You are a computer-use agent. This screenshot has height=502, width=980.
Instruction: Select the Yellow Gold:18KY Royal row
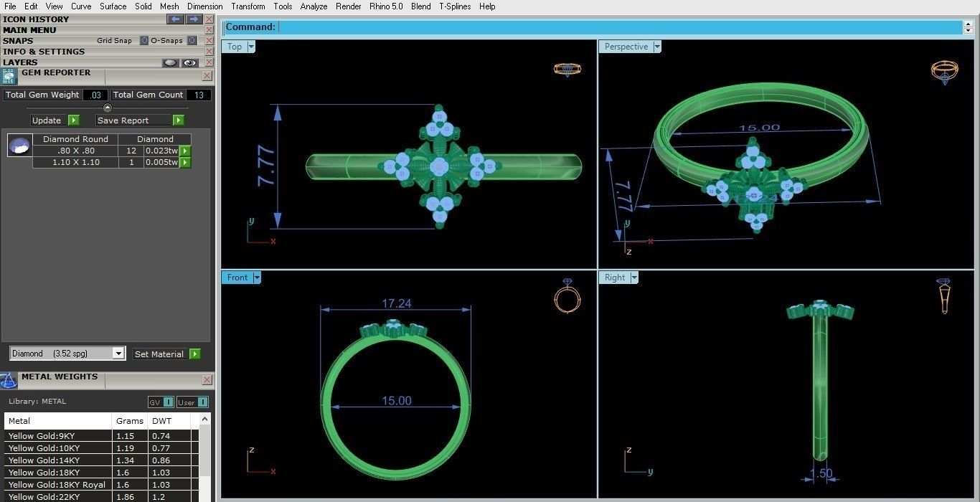pyautogui.click(x=102, y=485)
